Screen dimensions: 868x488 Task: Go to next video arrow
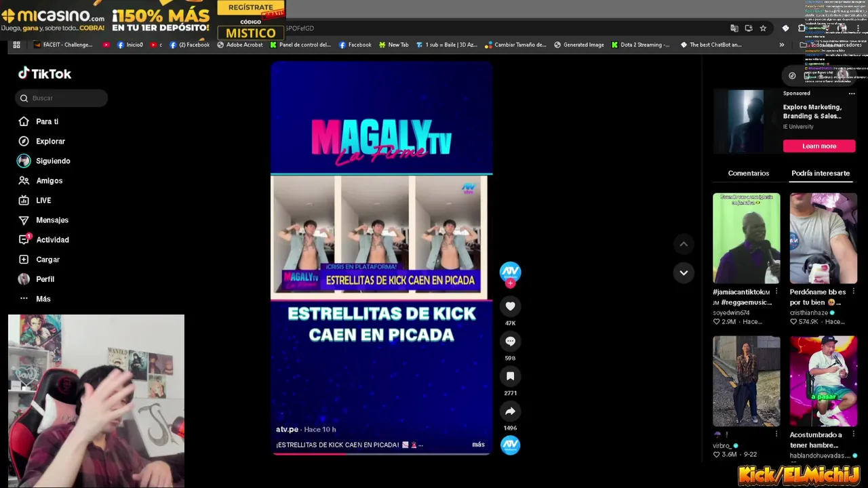[684, 272]
